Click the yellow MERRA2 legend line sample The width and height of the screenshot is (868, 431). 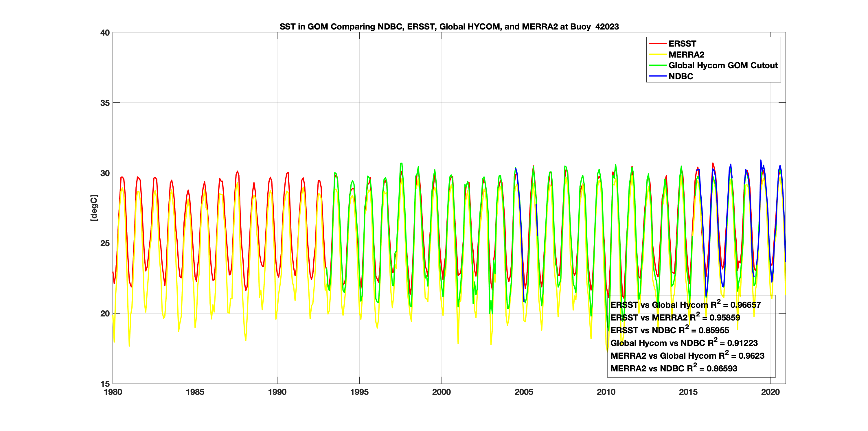coord(657,55)
